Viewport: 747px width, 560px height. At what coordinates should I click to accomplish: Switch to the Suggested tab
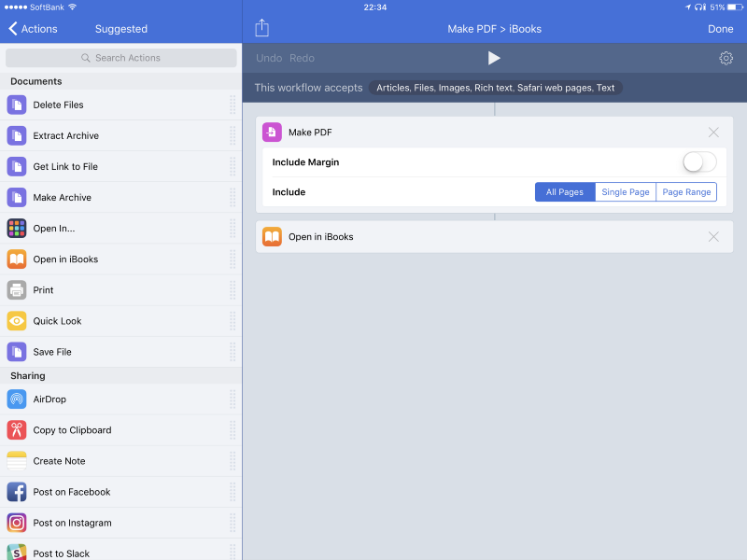pos(121,29)
